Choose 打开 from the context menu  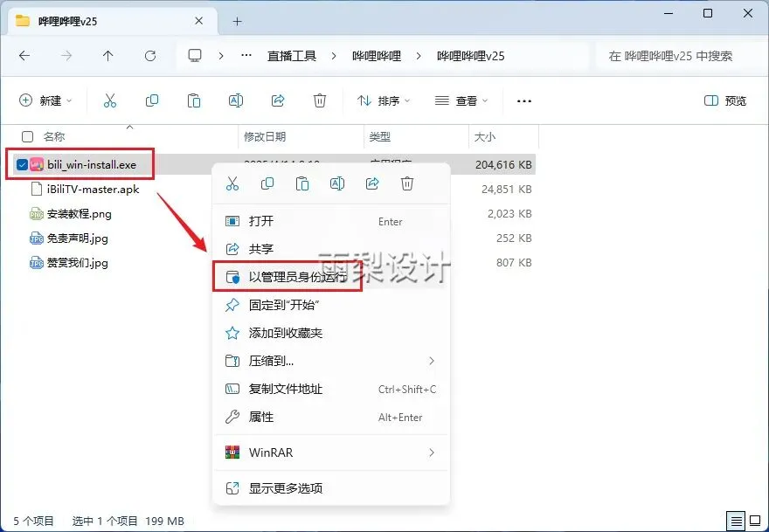331,221
